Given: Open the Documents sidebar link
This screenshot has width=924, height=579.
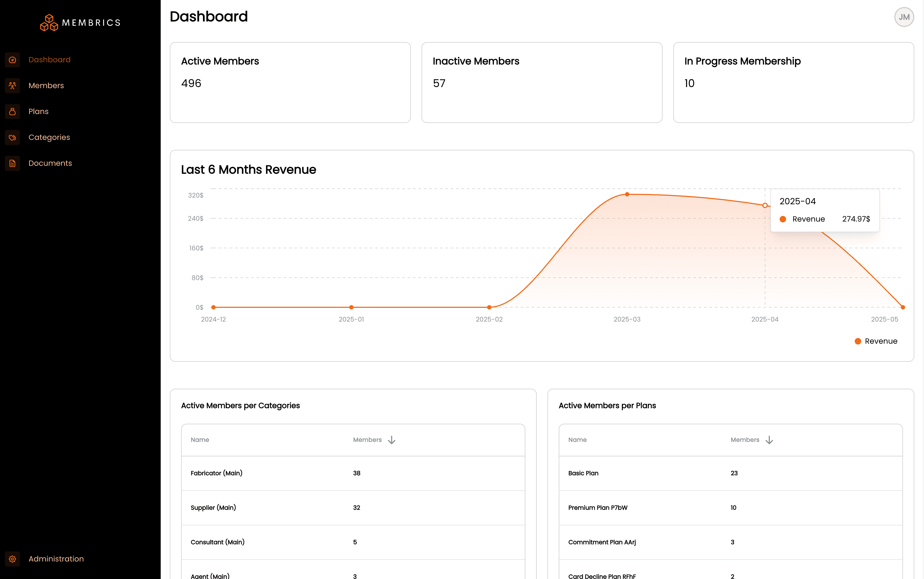Looking at the screenshot, I should pyautogui.click(x=50, y=163).
